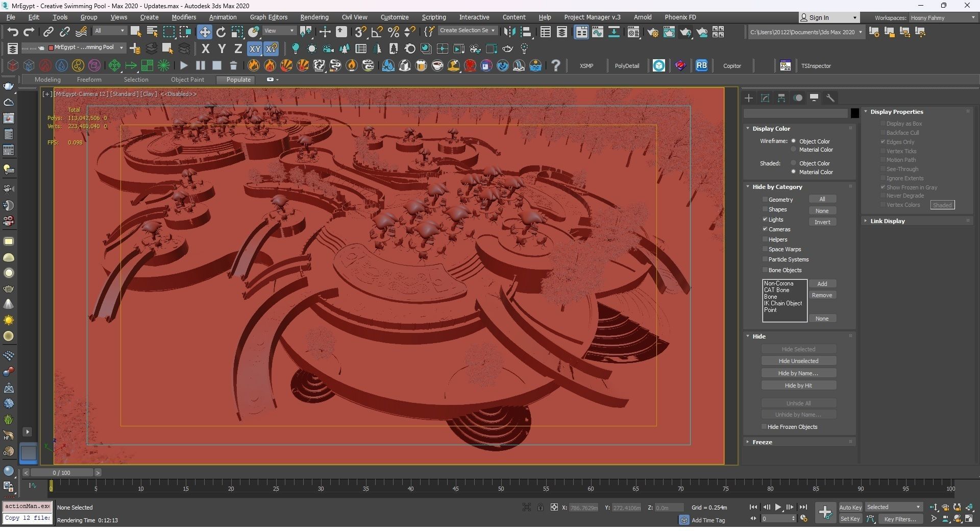Click the black object color swatch

click(855, 113)
